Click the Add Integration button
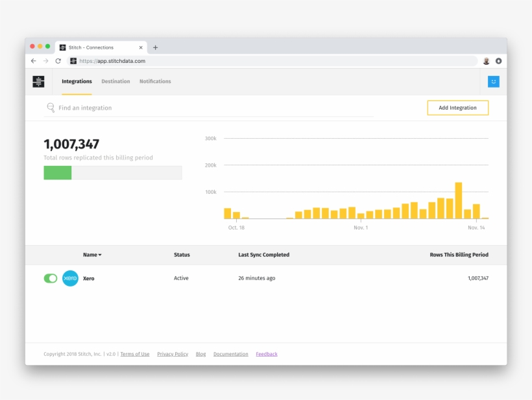532x400 pixels. pyautogui.click(x=457, y=108)
